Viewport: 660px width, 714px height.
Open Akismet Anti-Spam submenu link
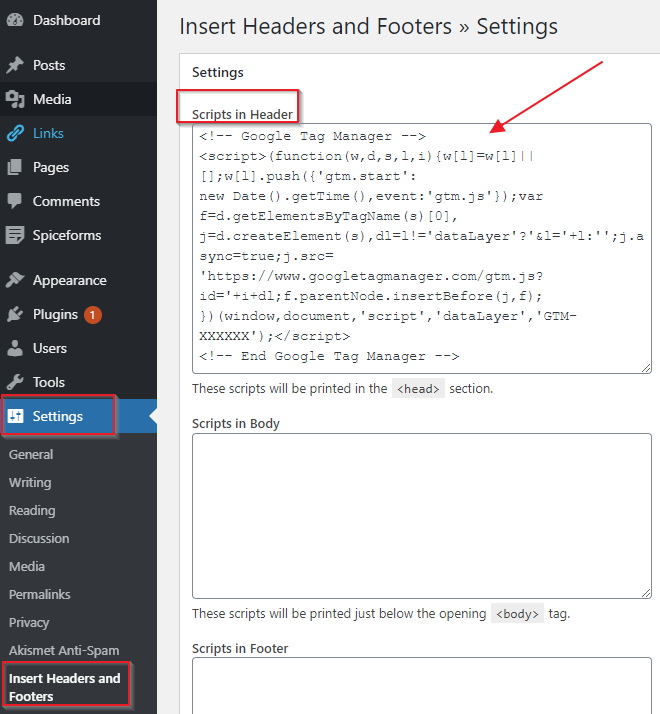(64, 651)
